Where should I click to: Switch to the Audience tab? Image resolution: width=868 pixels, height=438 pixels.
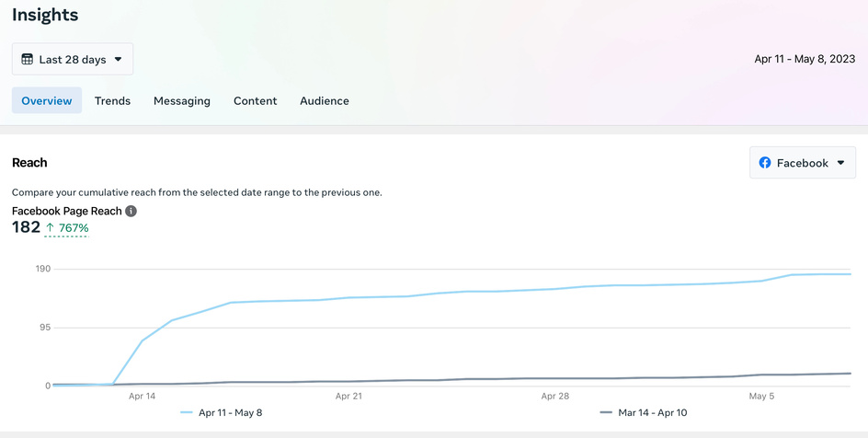(x=325, y=101)
